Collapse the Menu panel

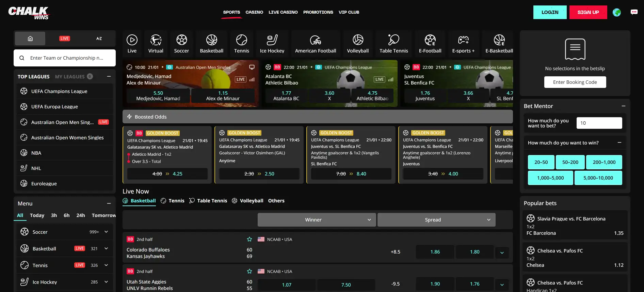pos(109,203)
